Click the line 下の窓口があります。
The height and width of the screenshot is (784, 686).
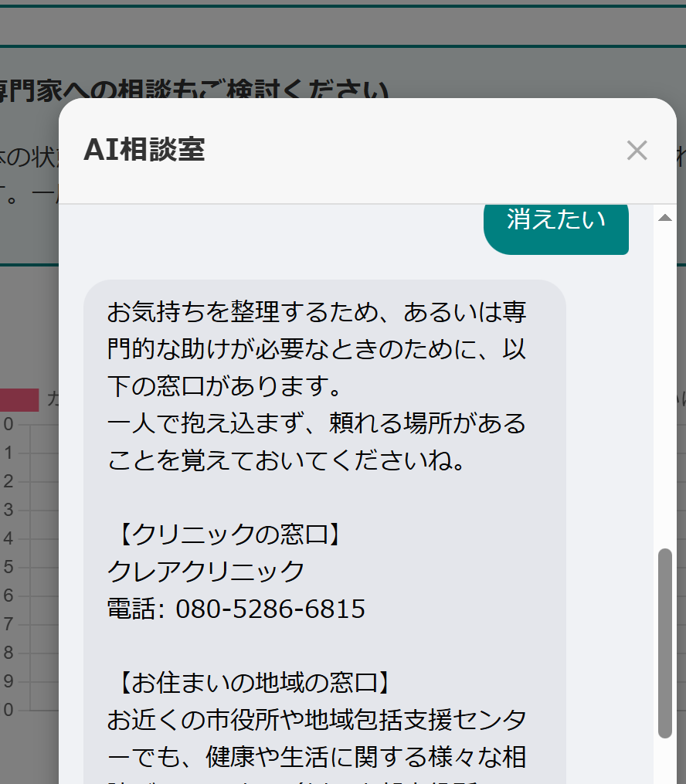tap(225, 386)
